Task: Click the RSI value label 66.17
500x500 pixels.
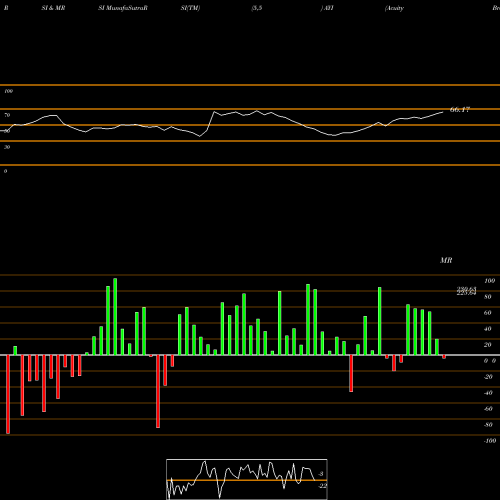Action: point(460,110)
